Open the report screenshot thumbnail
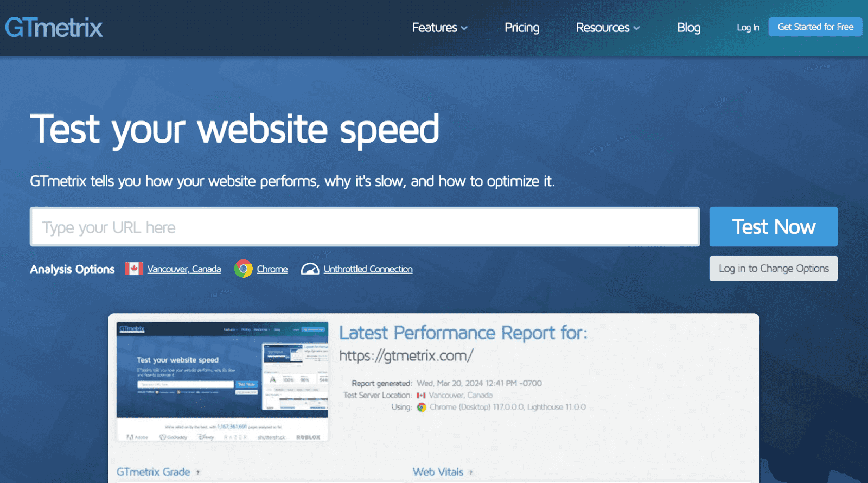The width and height of the screenshot is (868, 483). tap(222, 382)
